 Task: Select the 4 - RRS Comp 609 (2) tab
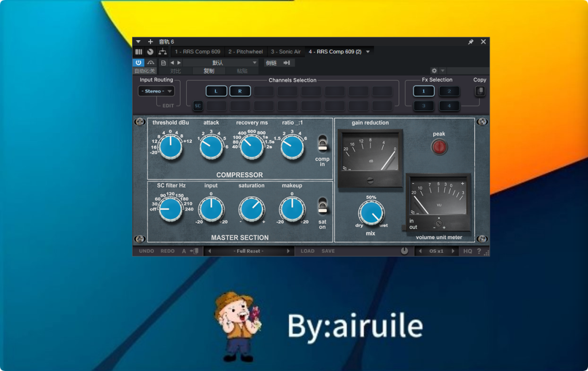tap(335, 52)
